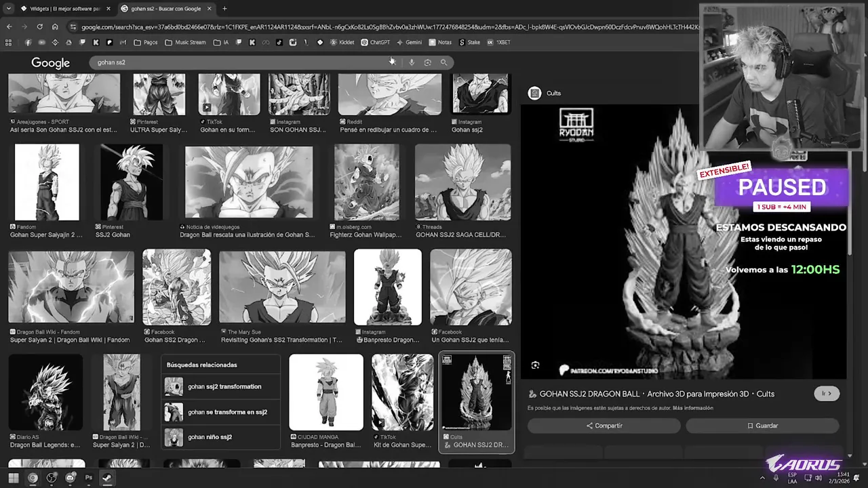Open a new browser tab
This screenshot has height=488, width=868.
224,9
